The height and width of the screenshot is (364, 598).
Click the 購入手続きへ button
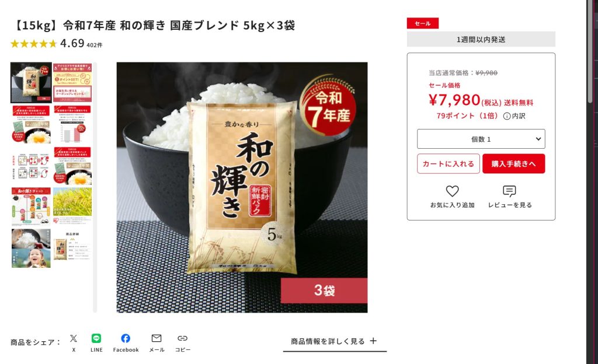pyautogui.click(x=514, y=164)
